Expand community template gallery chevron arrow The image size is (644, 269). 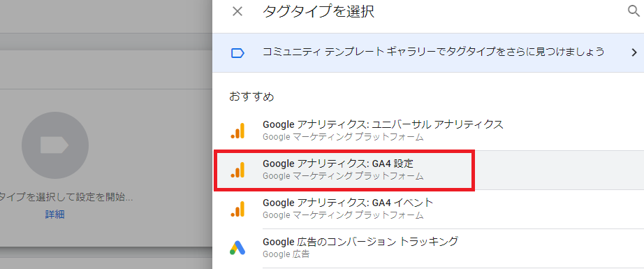click(x=633, y=52)
